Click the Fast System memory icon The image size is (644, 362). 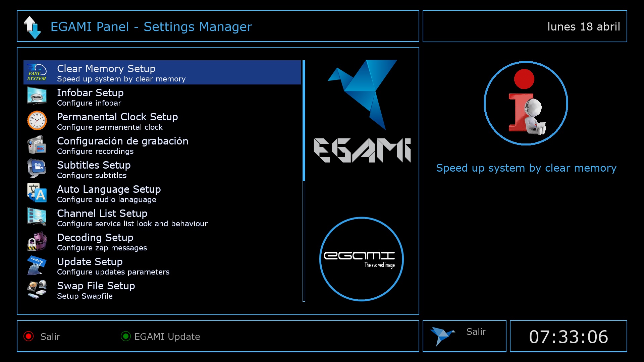[37, 72]
